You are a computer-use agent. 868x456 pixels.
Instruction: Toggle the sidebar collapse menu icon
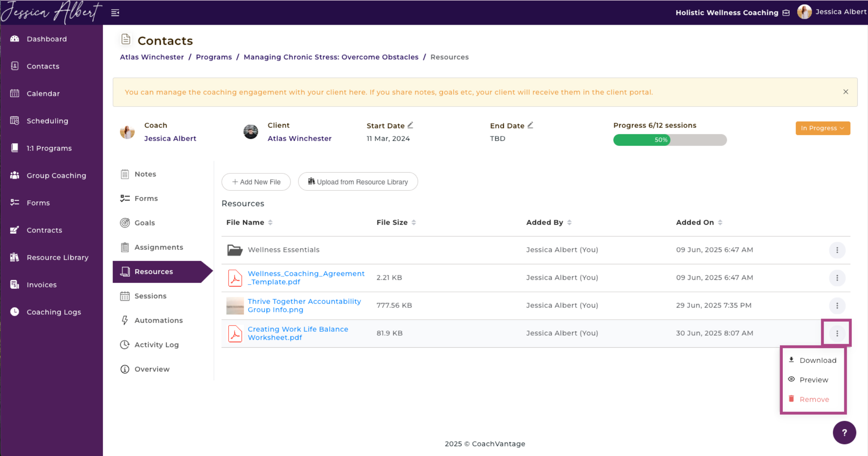[x=115, y=13]
